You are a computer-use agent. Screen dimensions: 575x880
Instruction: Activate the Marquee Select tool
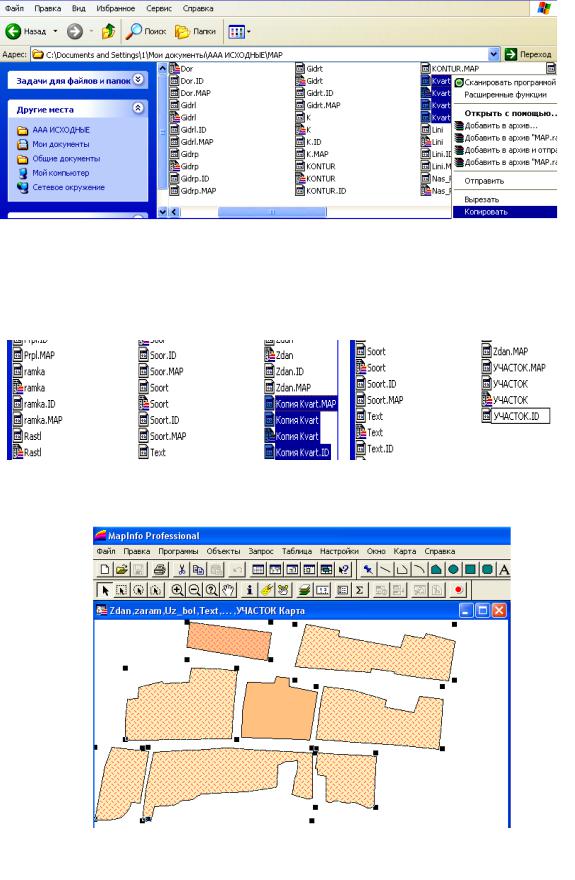122,590
